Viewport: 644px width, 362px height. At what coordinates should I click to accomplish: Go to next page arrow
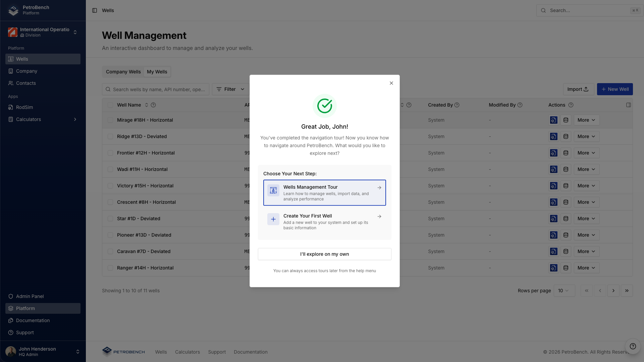[613, 291]
